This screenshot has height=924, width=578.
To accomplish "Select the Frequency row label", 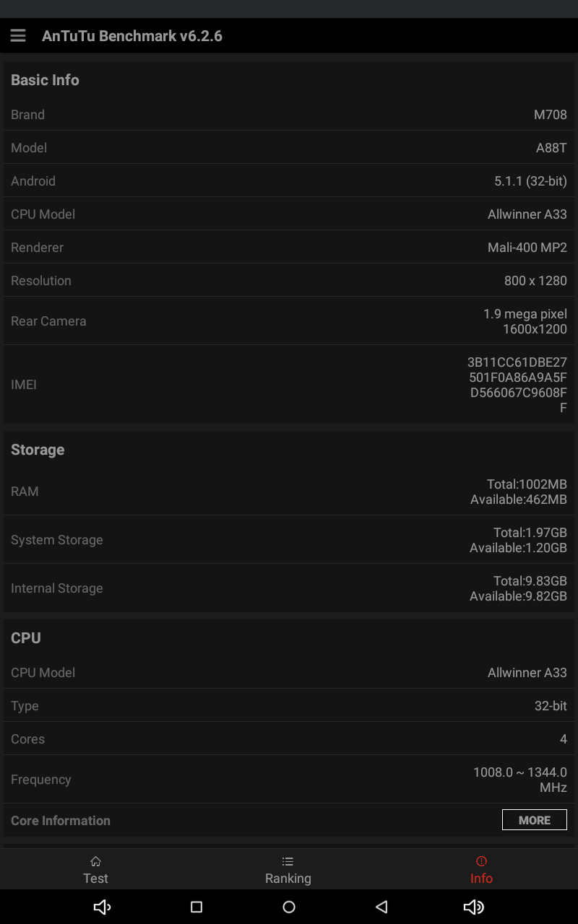I will click(x=41, y=780).
